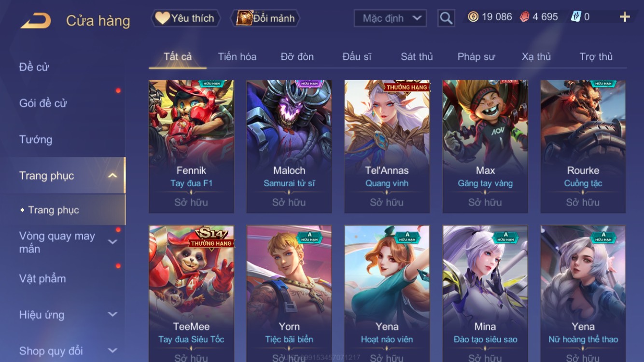This screenshot has width=644, height=362.
Task: Open Gói đề cử sidebar item
Action: coord(43,103)
